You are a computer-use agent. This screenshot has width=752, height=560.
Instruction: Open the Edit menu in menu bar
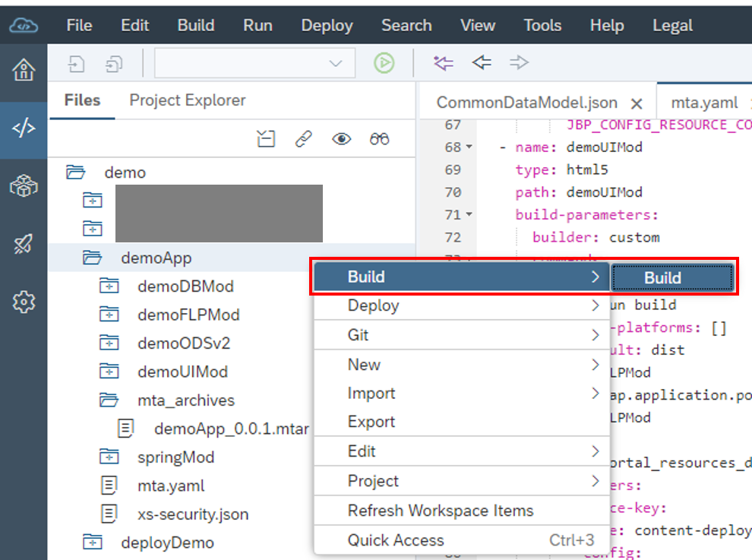pyautogui.click(x=134, y=25)
